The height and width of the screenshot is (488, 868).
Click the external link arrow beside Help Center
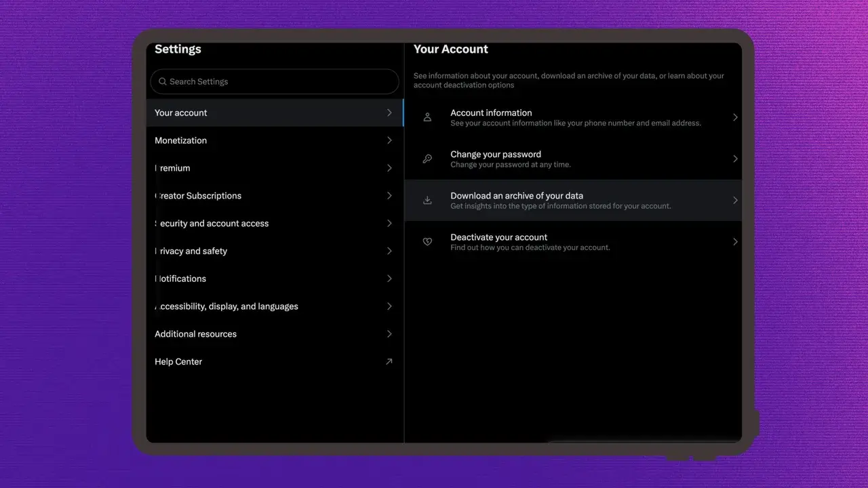click(389, 362)
